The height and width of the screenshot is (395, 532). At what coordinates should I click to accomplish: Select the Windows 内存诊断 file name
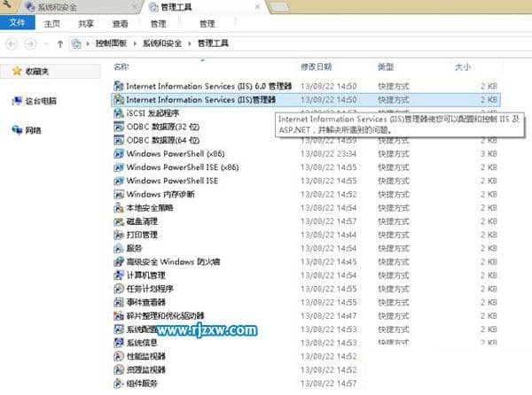click(160, 194)
